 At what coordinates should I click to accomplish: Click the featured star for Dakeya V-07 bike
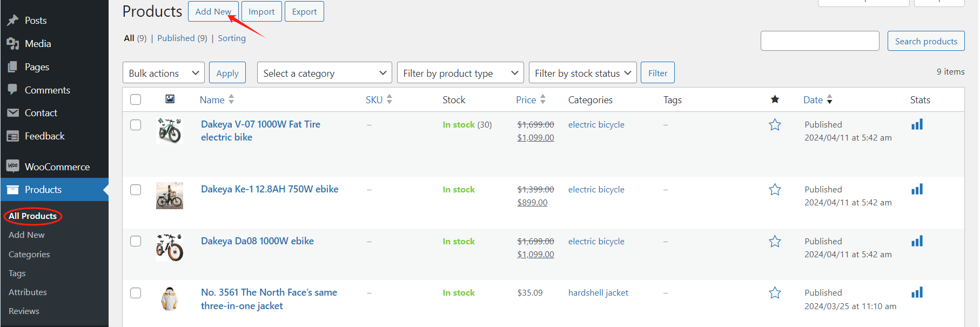point(775,125)
